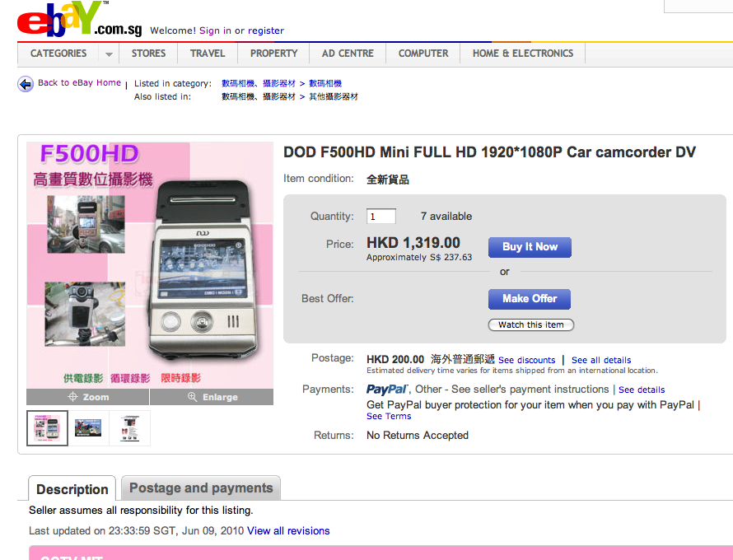The width and height of the screenshot is (733, 560).
Task: Open the Home & Electronics menu
Action: (x=523, y=54)
